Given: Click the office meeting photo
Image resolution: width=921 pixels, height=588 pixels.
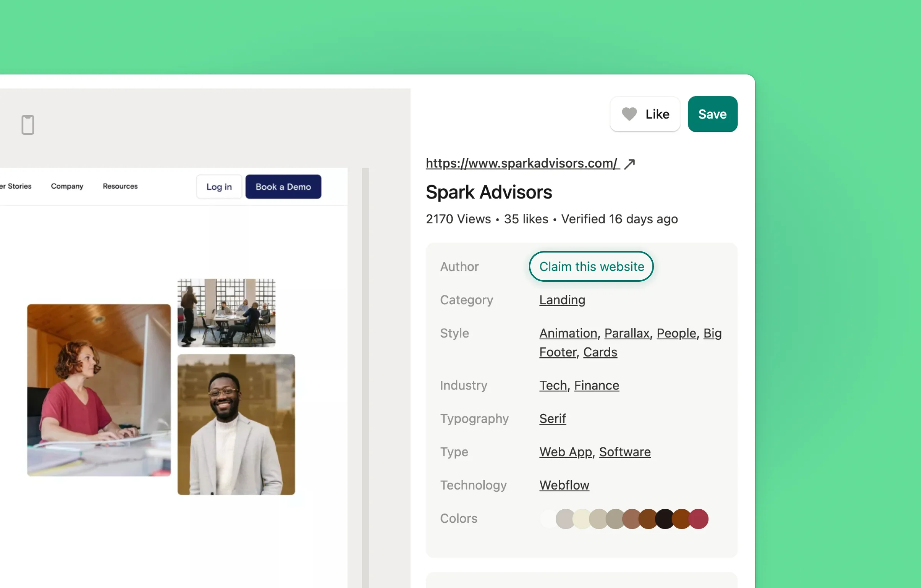Looking at the screenshot, I should point(226,313).
